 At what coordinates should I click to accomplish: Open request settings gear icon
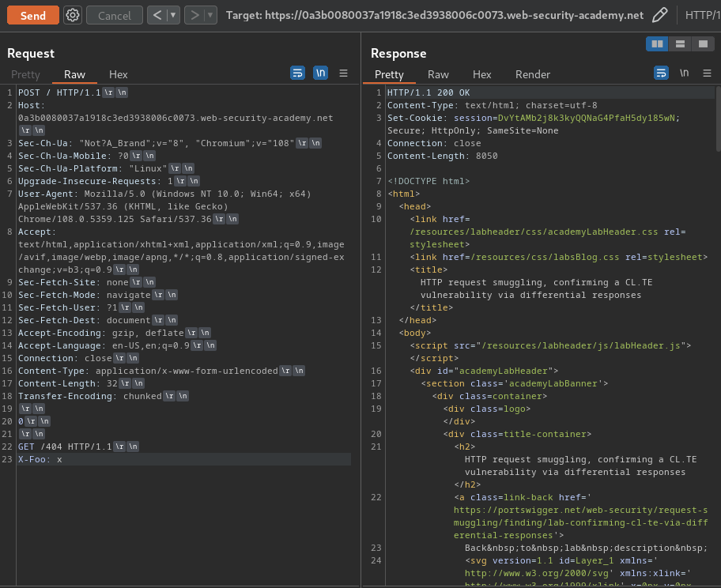72,15
